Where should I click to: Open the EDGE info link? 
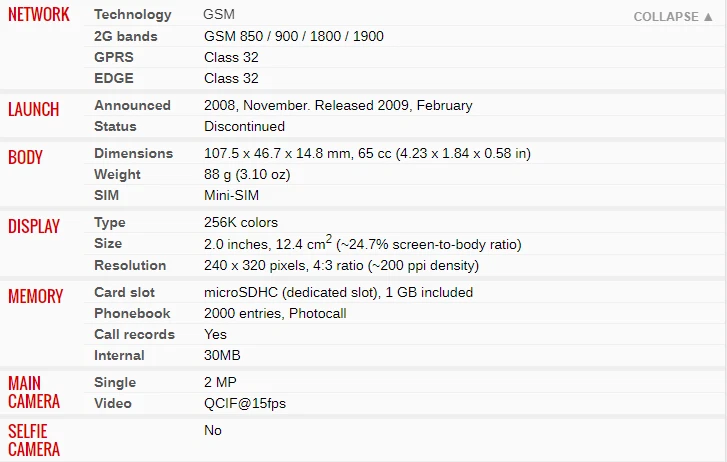(114, 78)
